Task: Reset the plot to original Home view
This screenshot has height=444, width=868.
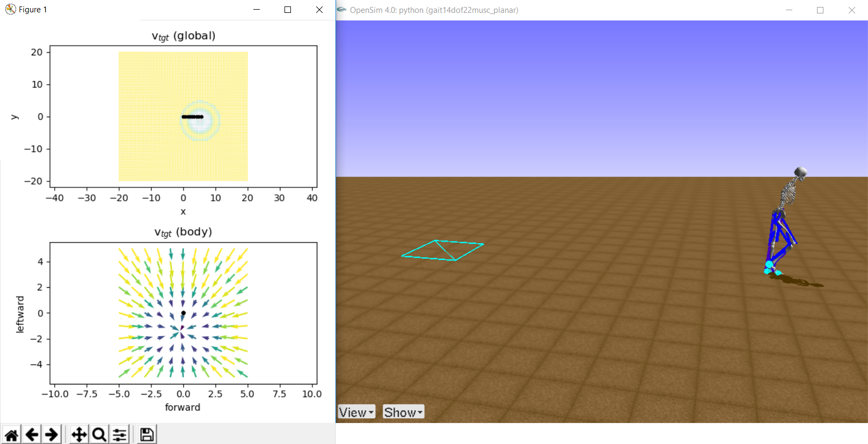Action: [12, 434]
